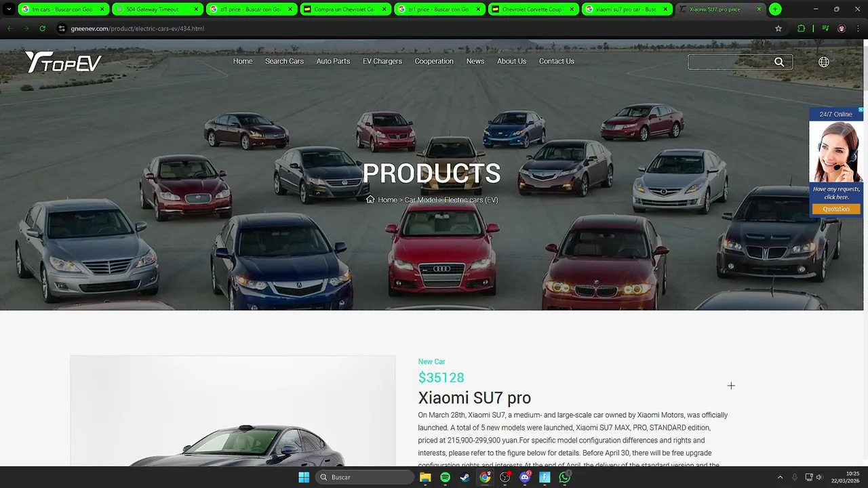Open the browser extensions menu
The width and height of the screenshot is (868, 488).
(801, 28)
